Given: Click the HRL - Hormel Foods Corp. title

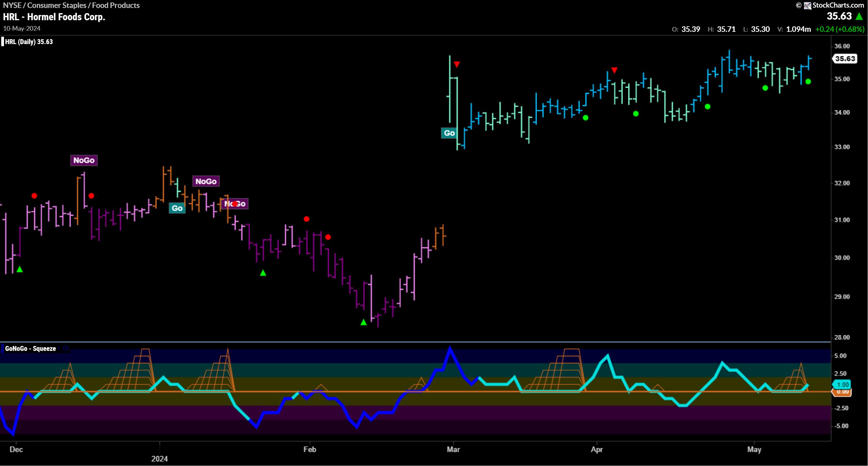Looking at the screenshot, I should pos(54,17).
